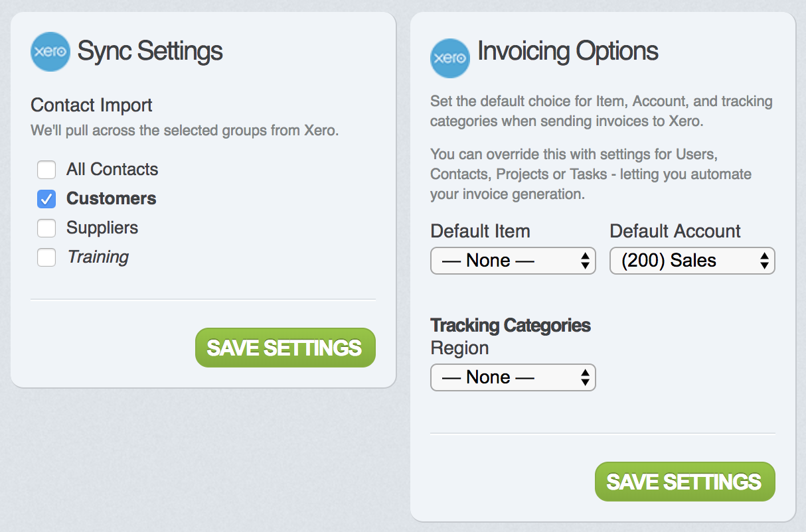
Task: Open the Default Account dropdown showing (200) Sales
Action: (692, 261)
